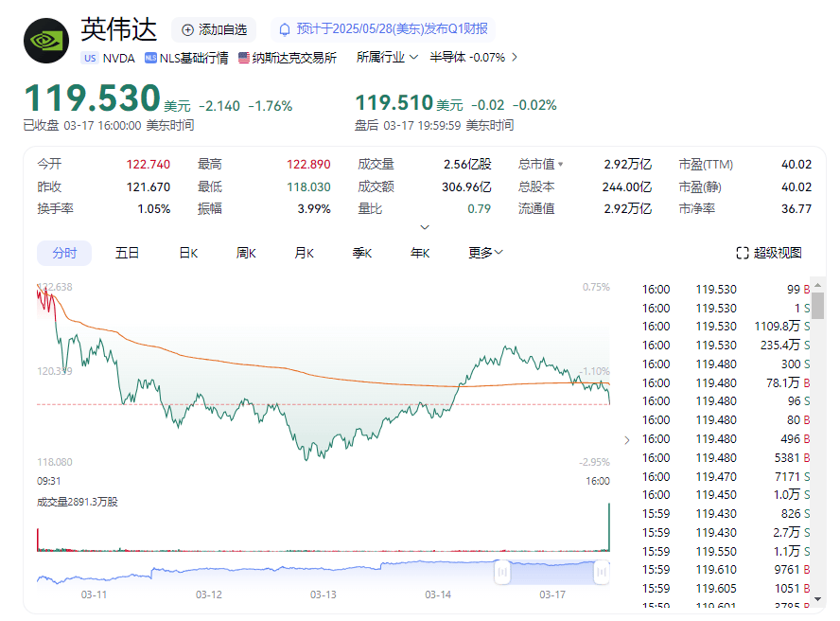Click the 英伟达 stock name heading
Viewport: 840px width, 621px height.
tap(119, 29)
